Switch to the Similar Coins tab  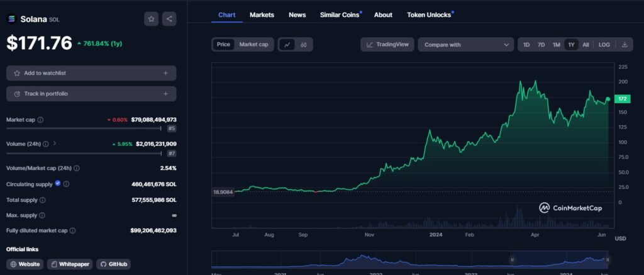click(x=340, y=15)
